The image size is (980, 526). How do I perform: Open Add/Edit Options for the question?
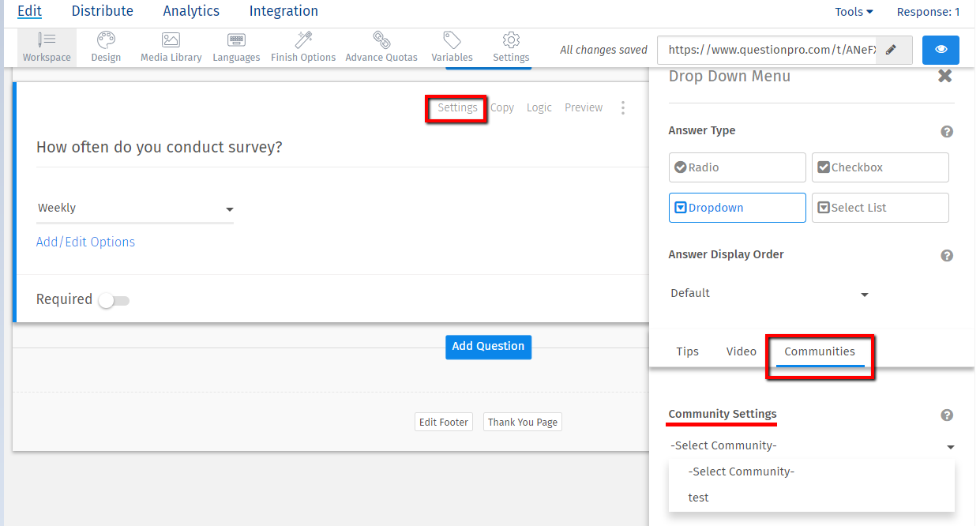coord(85,242)
